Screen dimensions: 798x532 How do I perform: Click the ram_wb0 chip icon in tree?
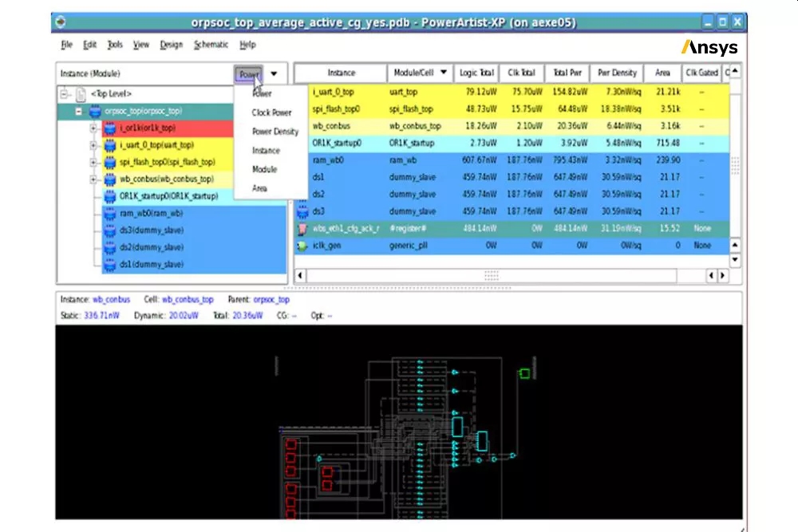click(x=109, y=213)
